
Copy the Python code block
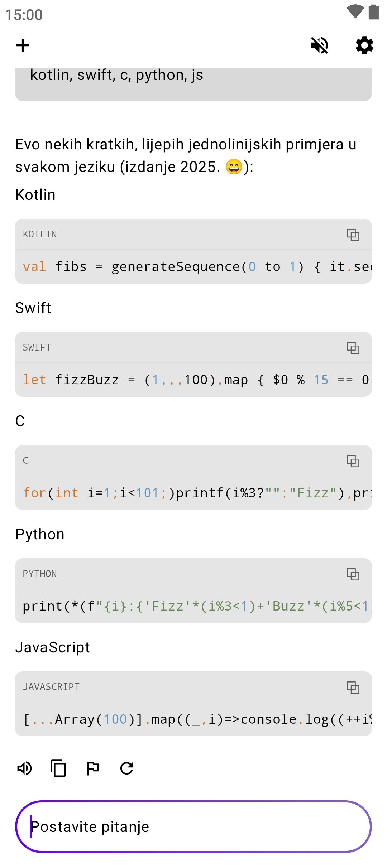click(353, 574)
